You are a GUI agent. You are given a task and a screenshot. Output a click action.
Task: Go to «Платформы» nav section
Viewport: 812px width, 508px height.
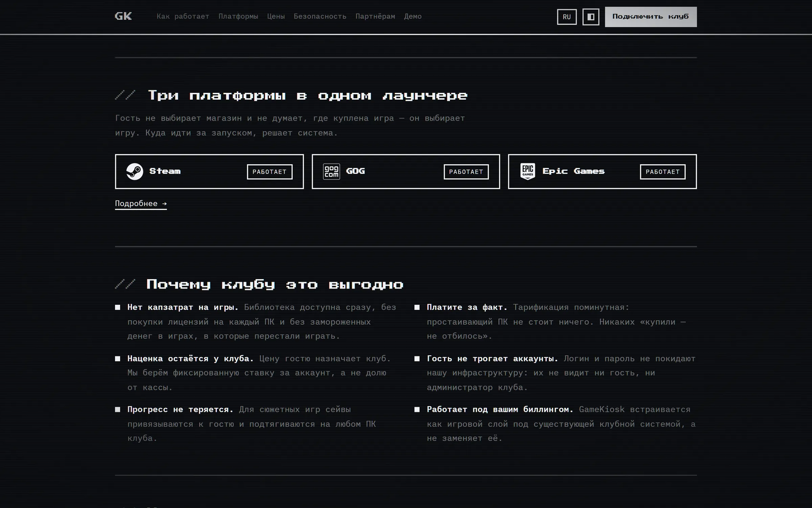click(238, 16)
